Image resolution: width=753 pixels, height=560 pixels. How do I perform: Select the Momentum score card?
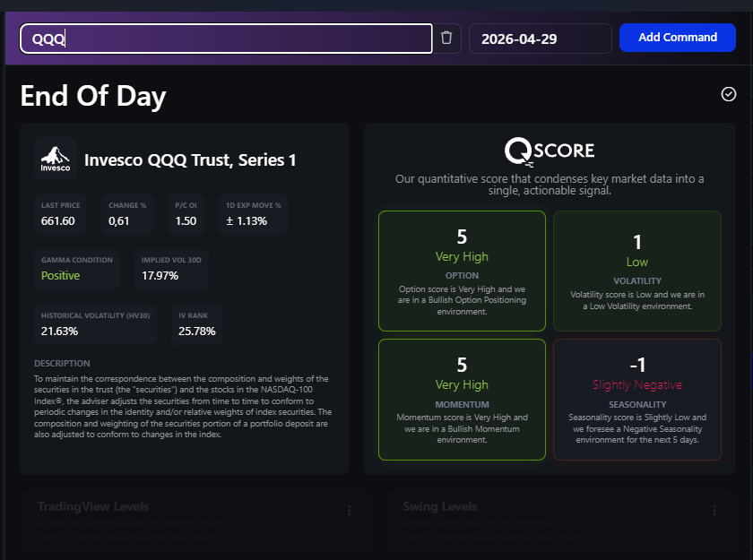(462, 400)
